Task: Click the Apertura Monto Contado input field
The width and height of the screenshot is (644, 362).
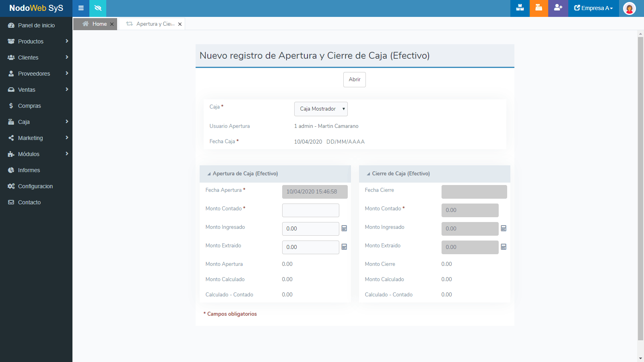Action: tap(310, 210)
